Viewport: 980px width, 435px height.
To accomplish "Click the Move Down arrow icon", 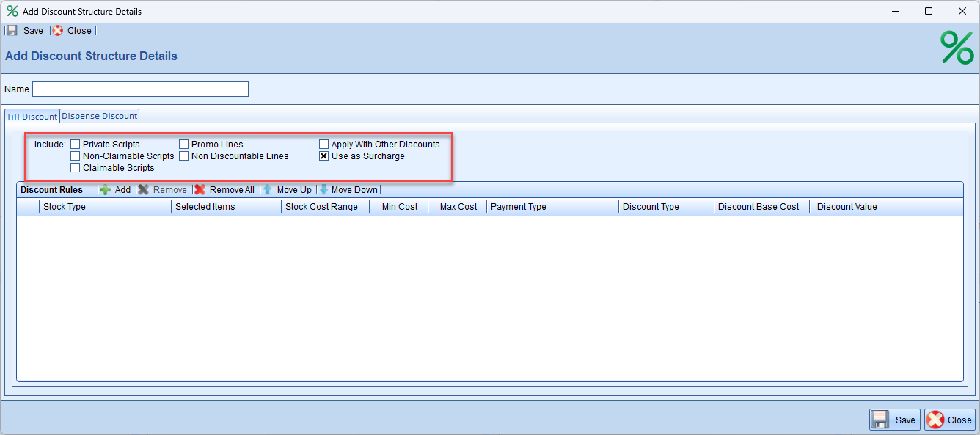I will [323, 190].
